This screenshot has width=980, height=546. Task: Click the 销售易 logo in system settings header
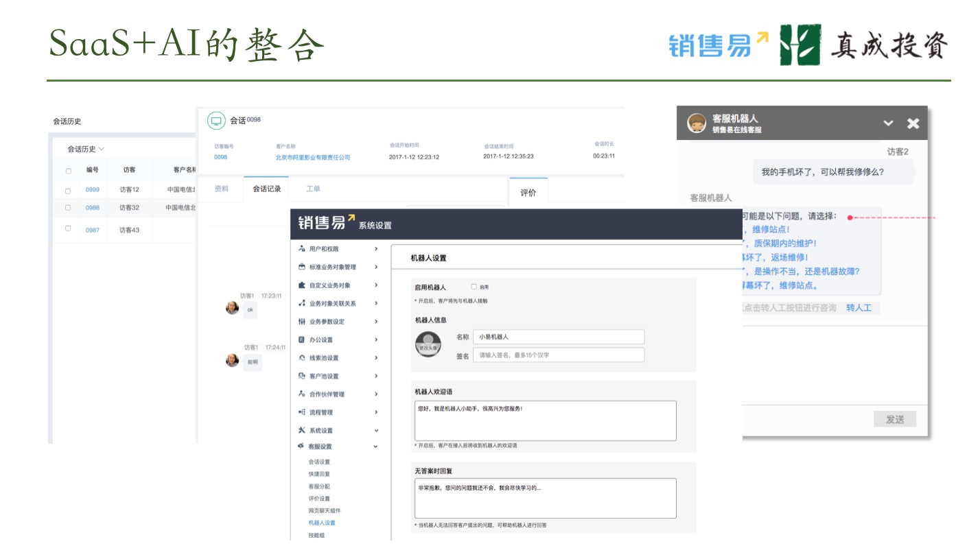(x=327, y=222)
